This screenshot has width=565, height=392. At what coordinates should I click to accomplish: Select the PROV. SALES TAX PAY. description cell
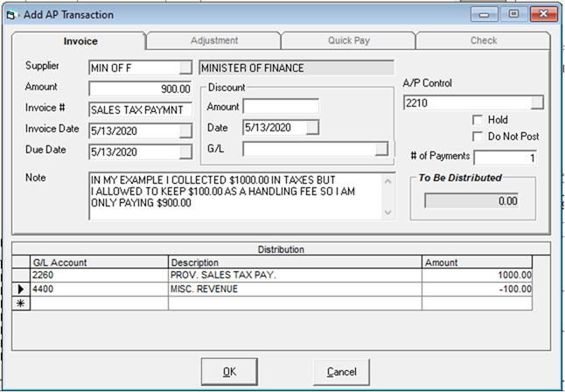click(x=295, y=276)
